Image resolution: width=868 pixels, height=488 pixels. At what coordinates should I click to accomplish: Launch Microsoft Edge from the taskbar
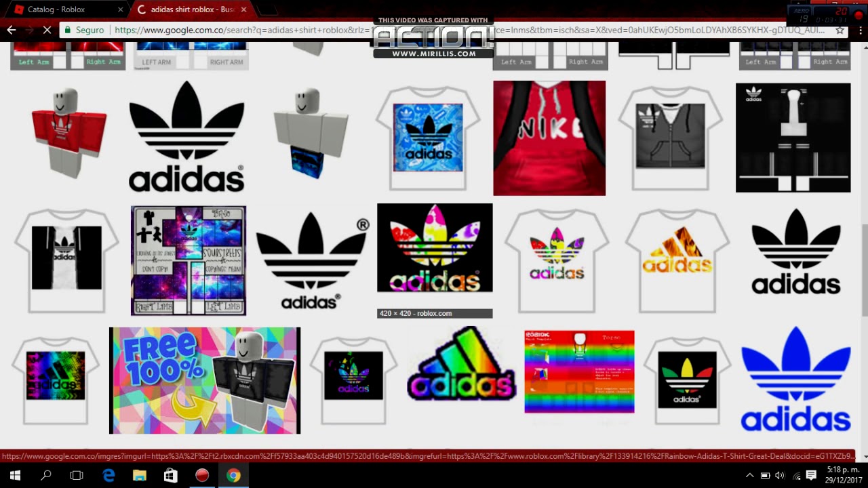(108, 476)
